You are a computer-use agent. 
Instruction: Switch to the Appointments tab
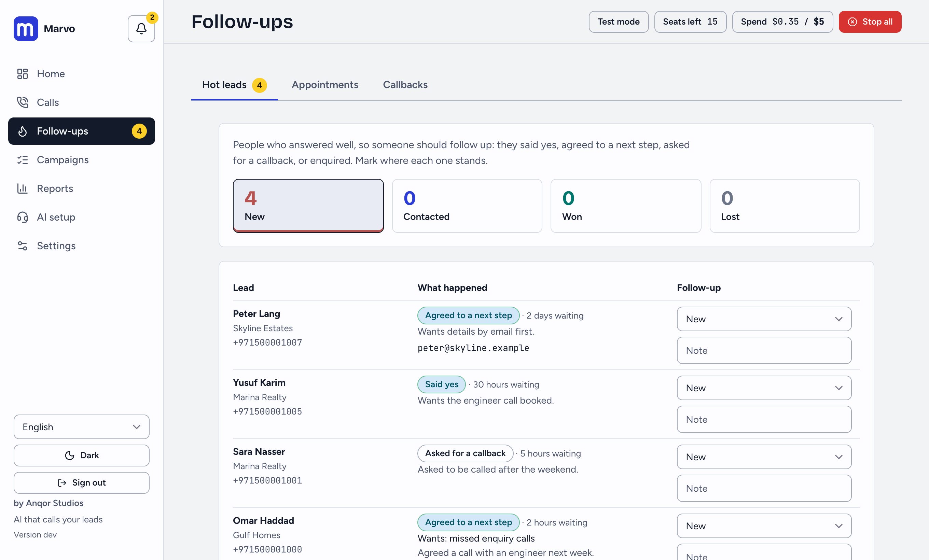coord(325,85)
